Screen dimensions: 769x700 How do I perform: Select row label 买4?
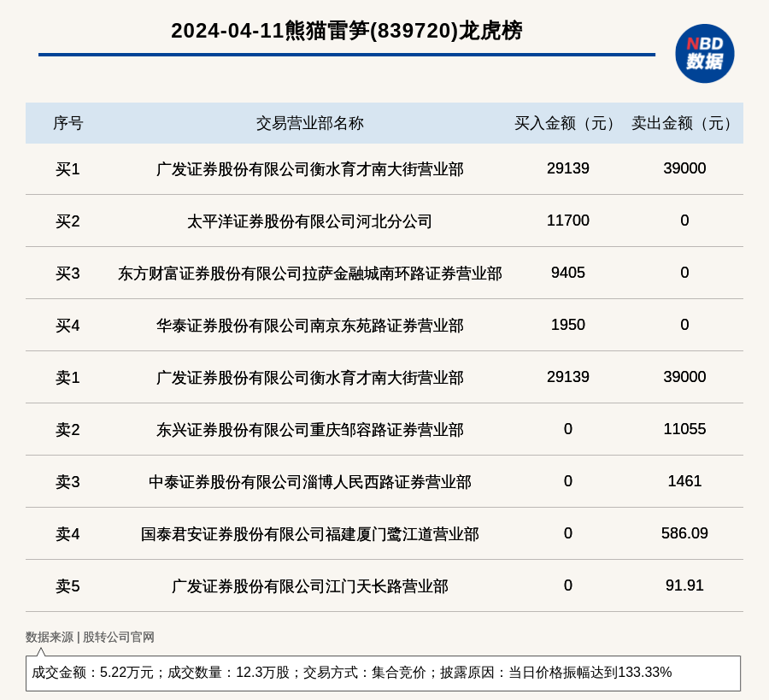(x=68, y=326)
